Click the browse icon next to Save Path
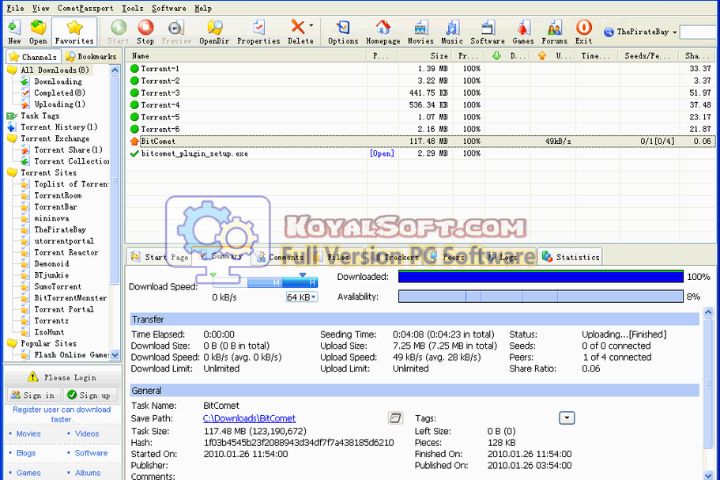The image size is (720, 480). click(x=395, y=418)
